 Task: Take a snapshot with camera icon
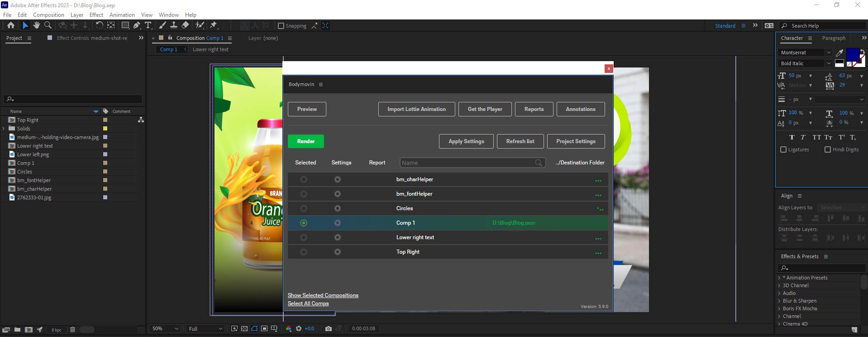pos(329,329)
